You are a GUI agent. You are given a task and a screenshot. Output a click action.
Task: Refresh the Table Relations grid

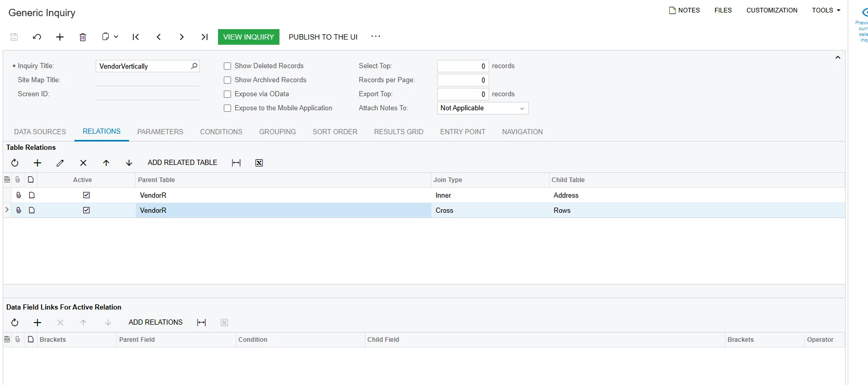click(x=15, y=163)
